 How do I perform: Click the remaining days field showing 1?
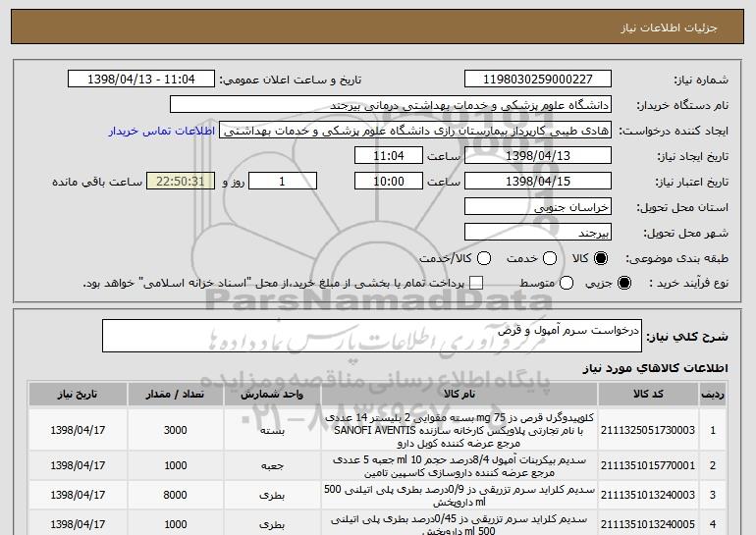click(x=283, y=182)
